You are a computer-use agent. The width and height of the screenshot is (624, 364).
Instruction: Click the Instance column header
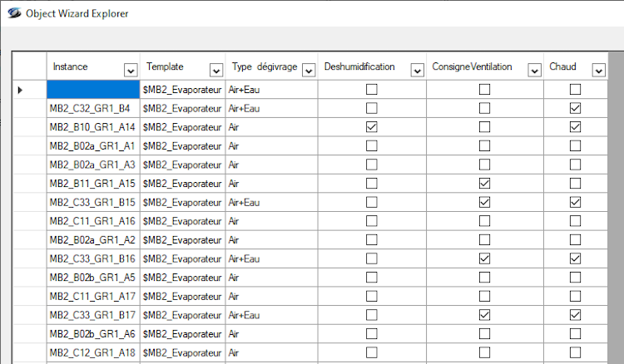(83, 66)
